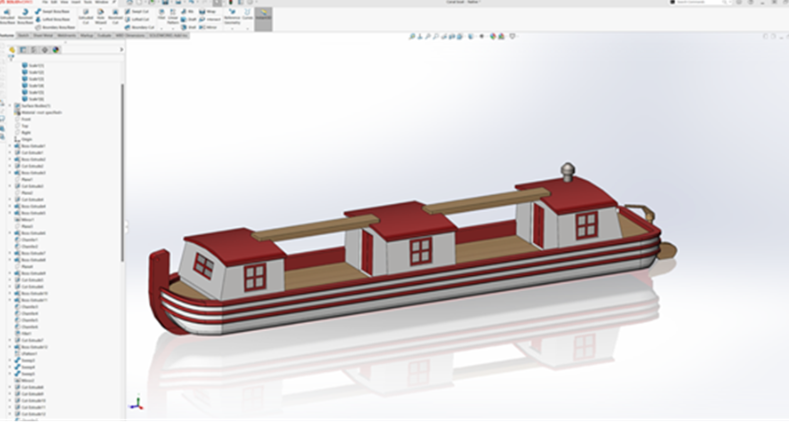
Task: Activate the Extruded Cut tool
Action: pyautogui.click(x=86, y=16)
